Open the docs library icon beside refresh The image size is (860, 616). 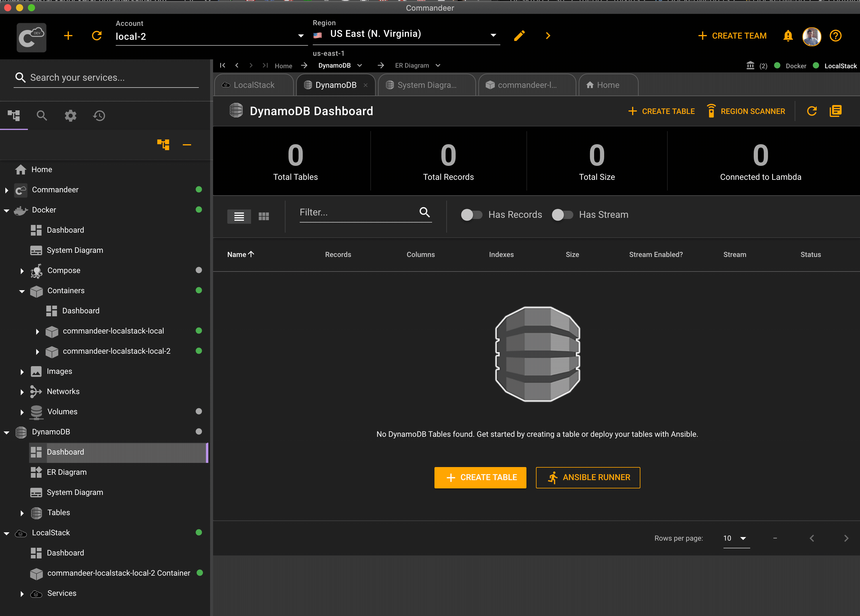836,111
